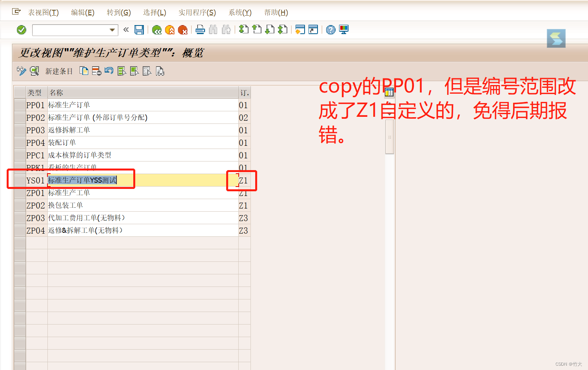Open Find with the binoculars icon
Screen dimensions: 588x370
pyautogui.click(x=213, y=29)
